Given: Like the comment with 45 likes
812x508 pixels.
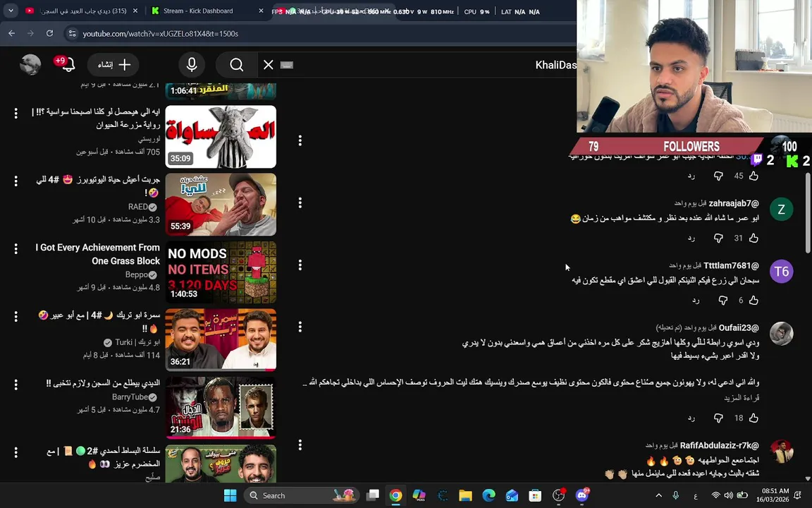Looking at the screenshot, I should point(753,176).
